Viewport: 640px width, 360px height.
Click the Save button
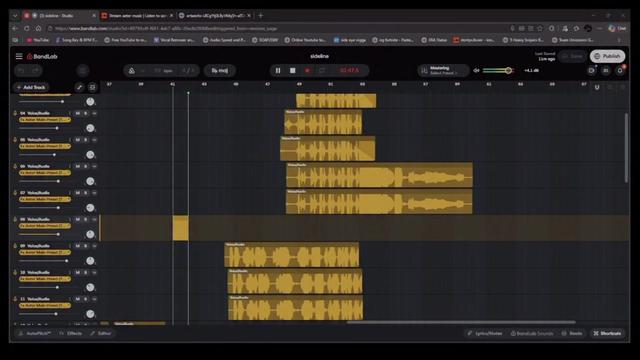click(572, 56)
